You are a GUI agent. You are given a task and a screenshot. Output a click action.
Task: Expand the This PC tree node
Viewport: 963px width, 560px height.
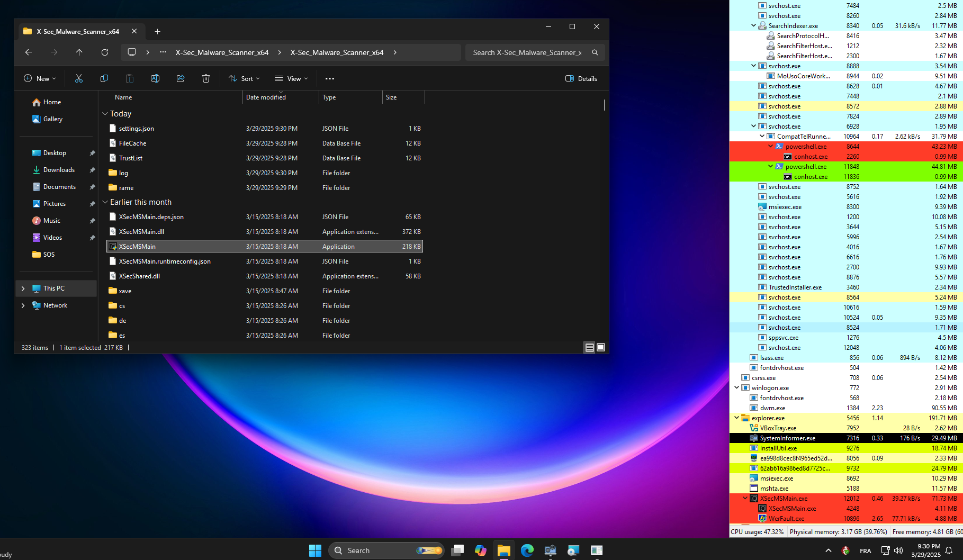coord(23,288)
